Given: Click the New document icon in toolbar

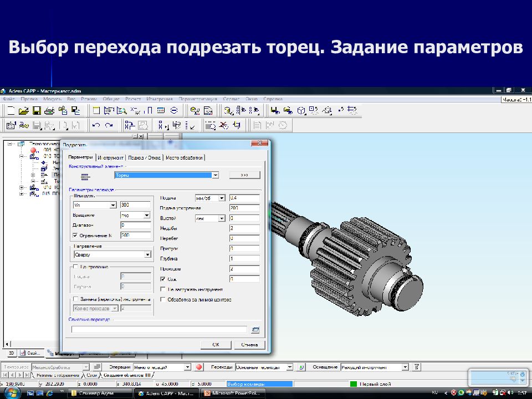Looking at the screenshot, I should (11, 110).
